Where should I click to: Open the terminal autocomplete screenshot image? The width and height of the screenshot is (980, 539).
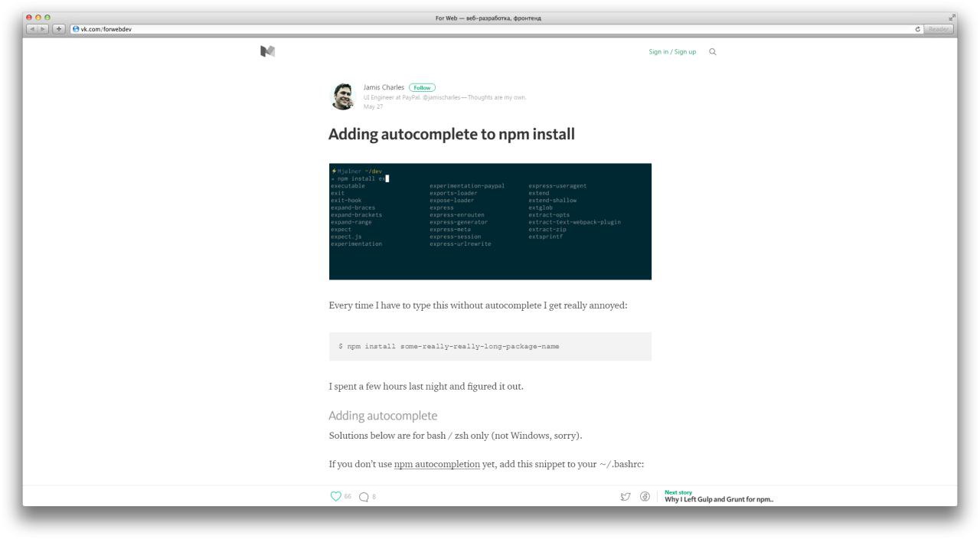(490, 221)
